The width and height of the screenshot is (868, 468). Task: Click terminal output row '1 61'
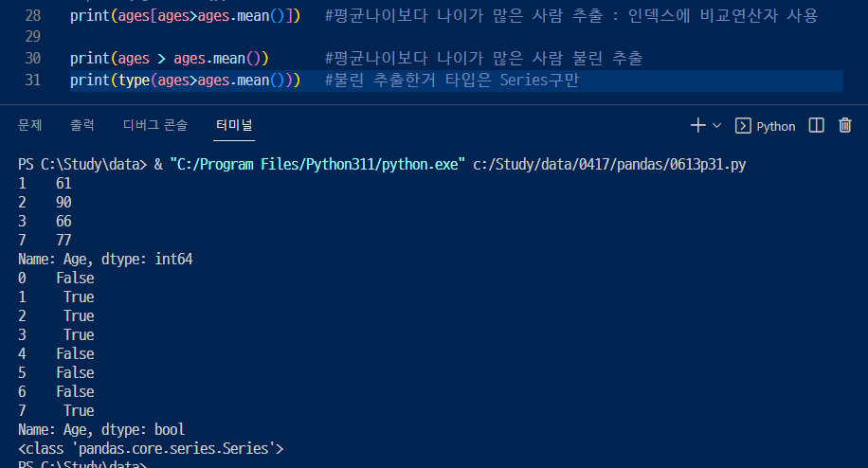(45, 183)
